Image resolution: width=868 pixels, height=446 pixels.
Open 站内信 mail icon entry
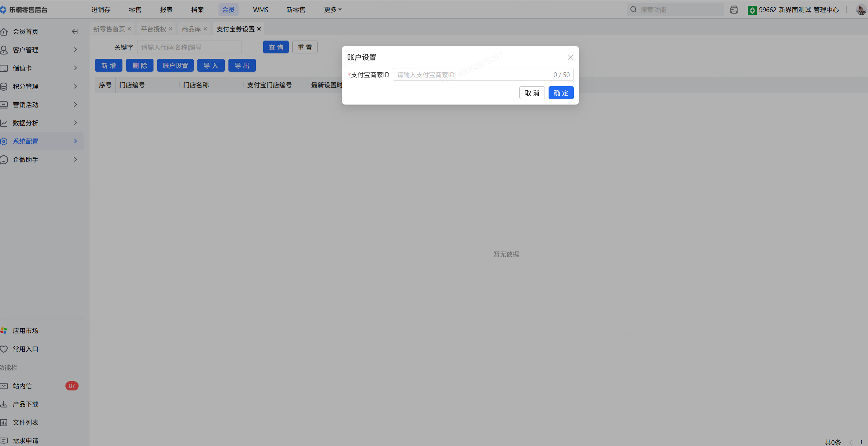(4, 386)
